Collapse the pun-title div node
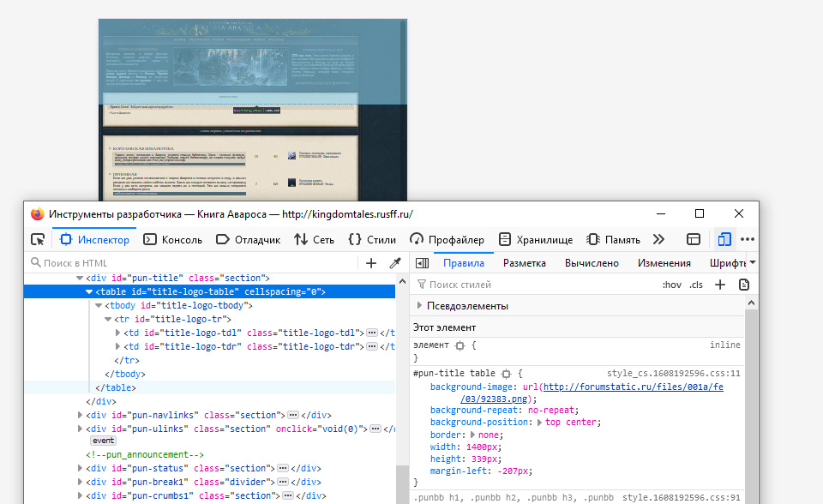 [x=80, y=279]
